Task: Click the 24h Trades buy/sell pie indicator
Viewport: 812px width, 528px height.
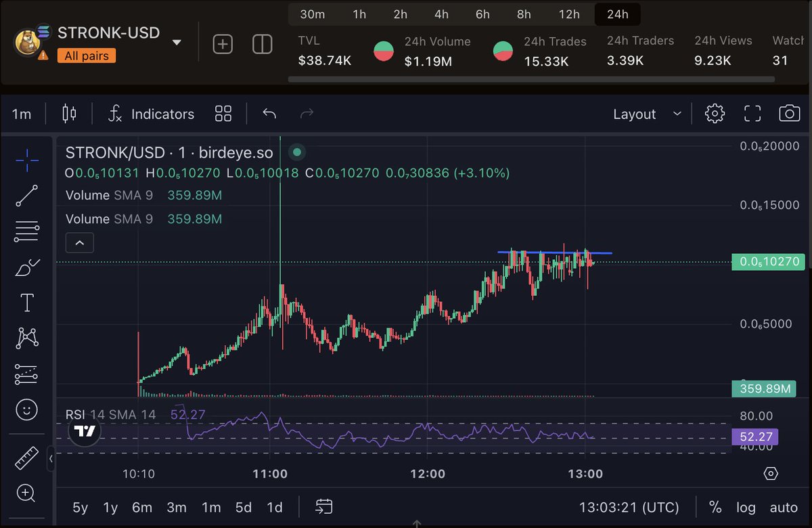Action: click(503, 51)
